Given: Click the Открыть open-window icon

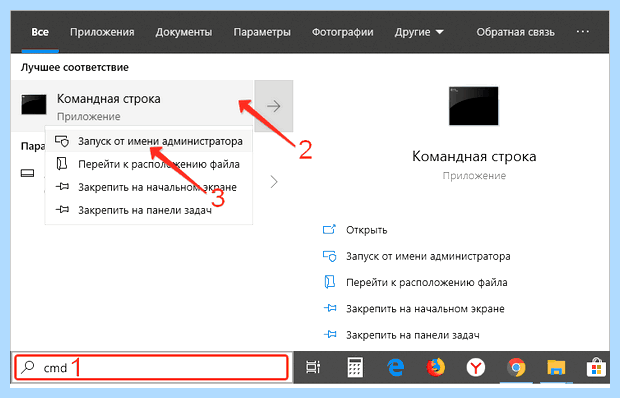Looking at the screenshot, I should click(329, 229).
